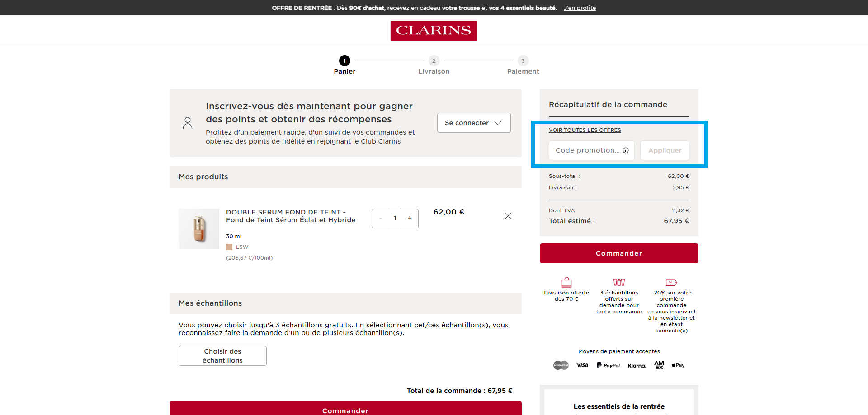The height and width of the screenshot is (415, 868).
Task: Increase product quantity with plus button
Action: click(410, 218)
